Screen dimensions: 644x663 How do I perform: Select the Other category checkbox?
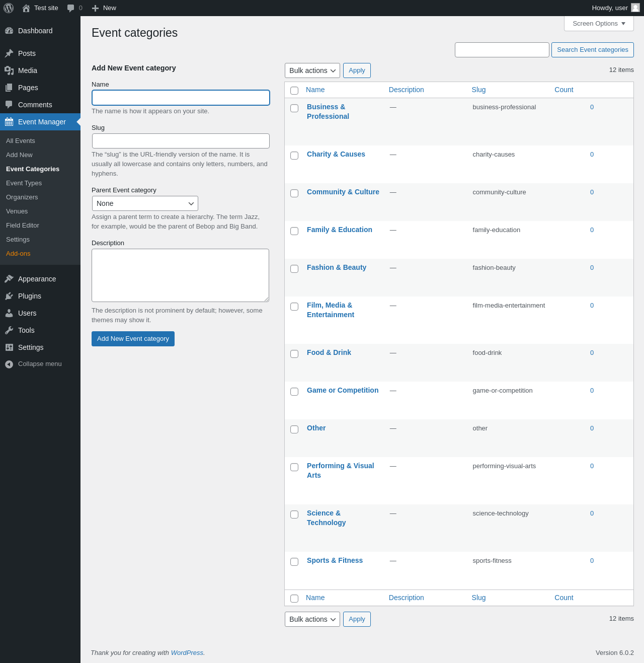coord(294,429)
